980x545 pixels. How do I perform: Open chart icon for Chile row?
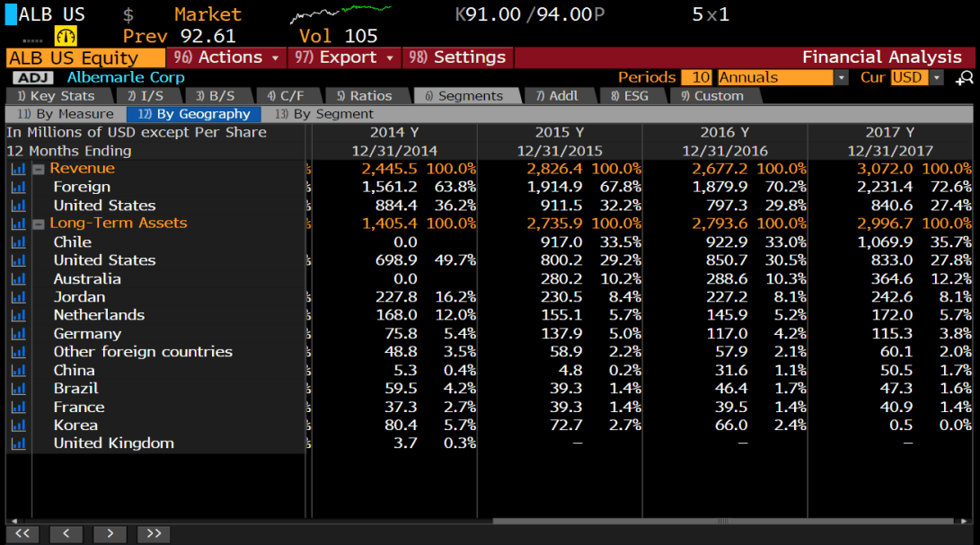coord(19,242)
